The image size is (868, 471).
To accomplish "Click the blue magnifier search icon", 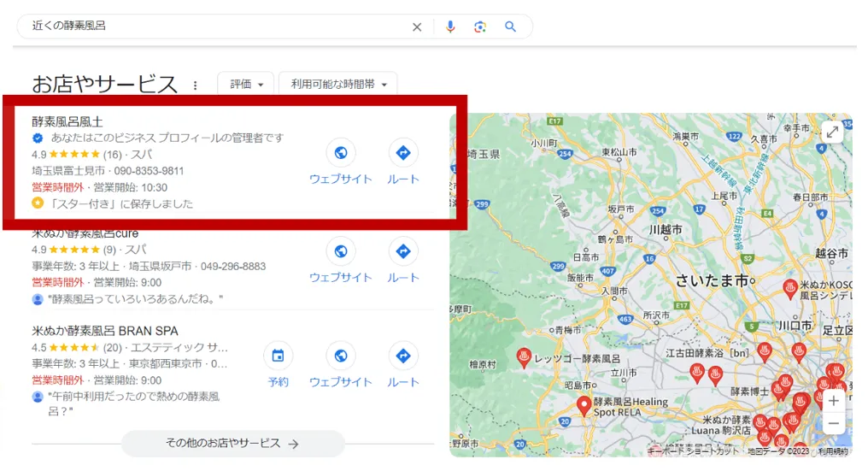I will coord(510,26).
